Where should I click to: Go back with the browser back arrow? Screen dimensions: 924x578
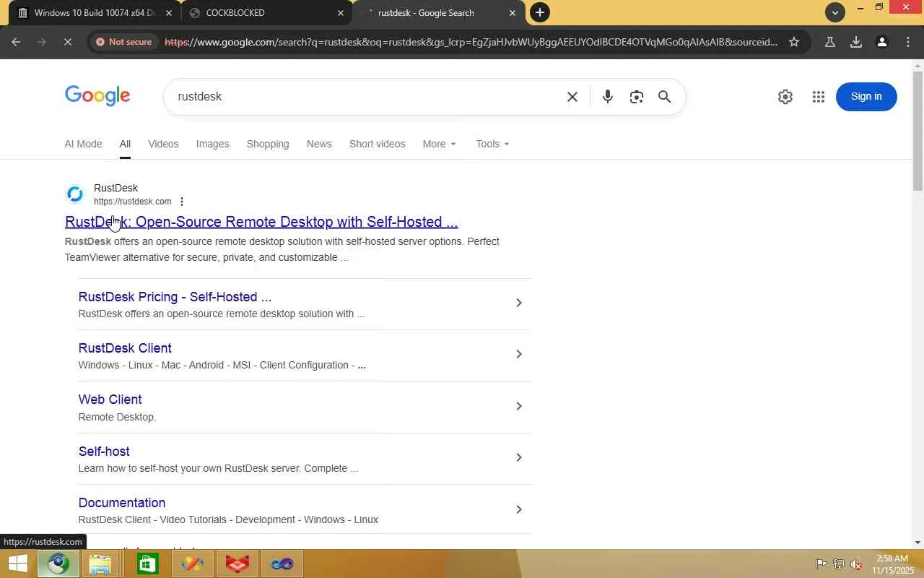click(x=16, y=42)
